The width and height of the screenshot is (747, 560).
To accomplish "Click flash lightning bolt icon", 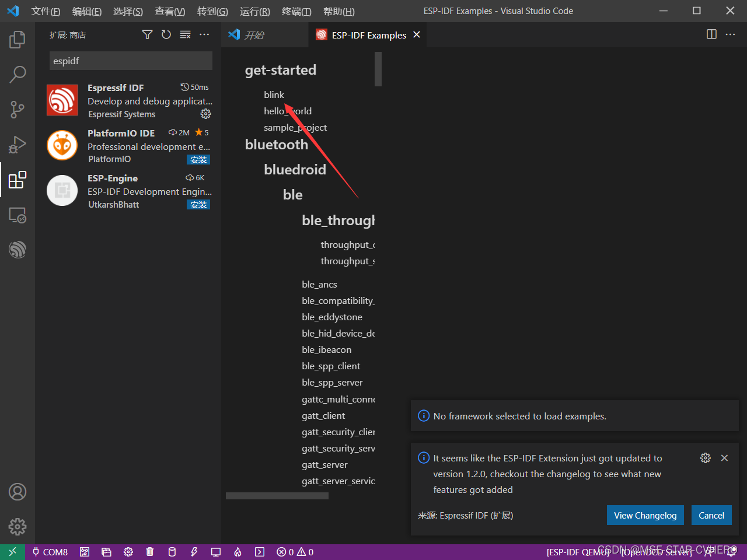I will [x=194, y=552].
